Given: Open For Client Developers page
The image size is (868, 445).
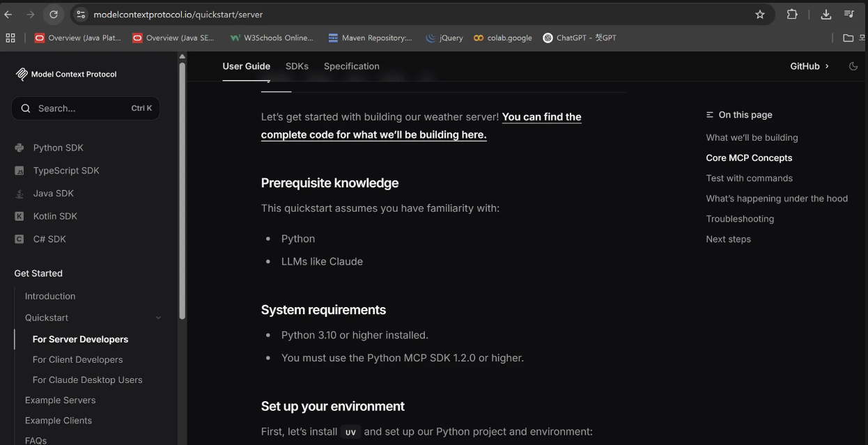Looking at the screenshot, I should click(x=77, y=359).
